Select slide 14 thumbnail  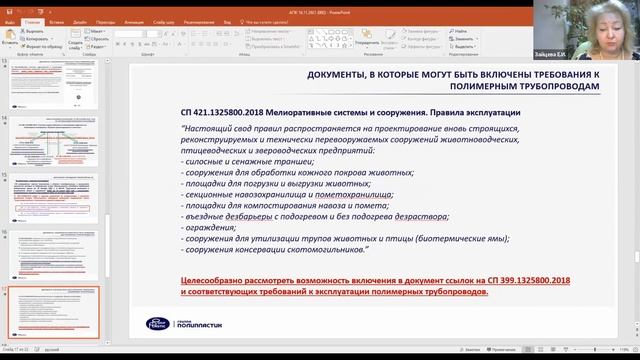pos(53,142)
